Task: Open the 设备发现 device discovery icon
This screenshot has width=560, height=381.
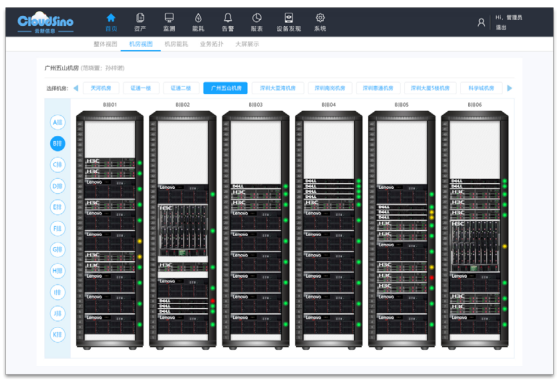Action: click(x=289, y=22)
